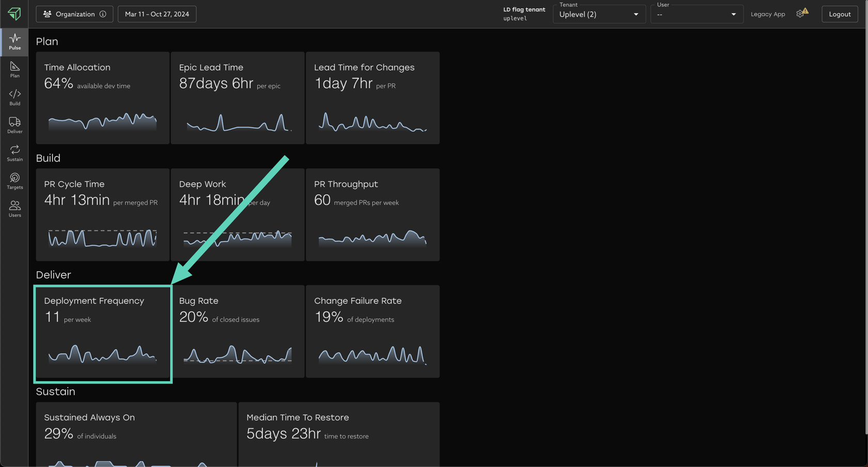The width and height of the screenshot is (868, 467).
Task: Open the User dropdown
Action: (x=696, y=14)
